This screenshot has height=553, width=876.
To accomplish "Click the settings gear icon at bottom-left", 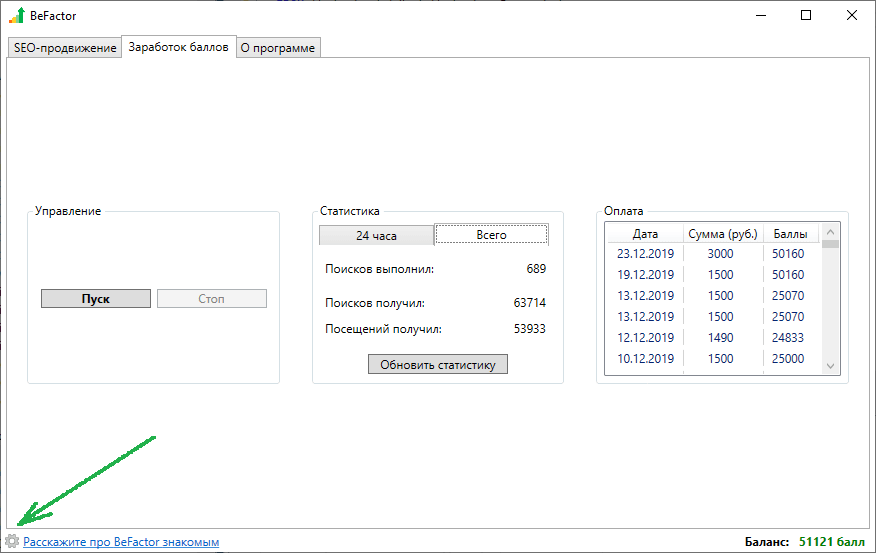I will click(x=12, y=541).
